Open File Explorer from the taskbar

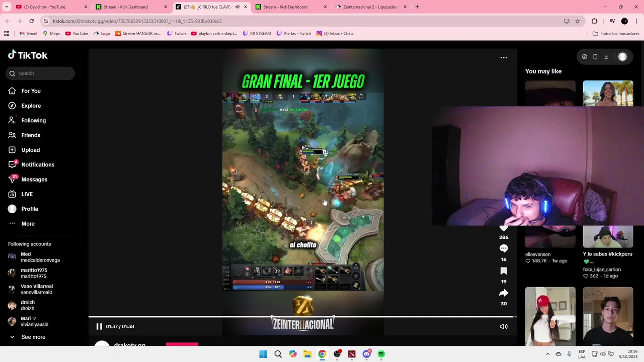(307, 354)
